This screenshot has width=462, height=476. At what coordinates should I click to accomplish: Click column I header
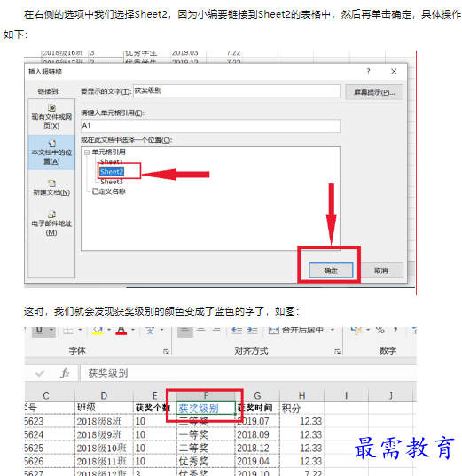[346, 395]
